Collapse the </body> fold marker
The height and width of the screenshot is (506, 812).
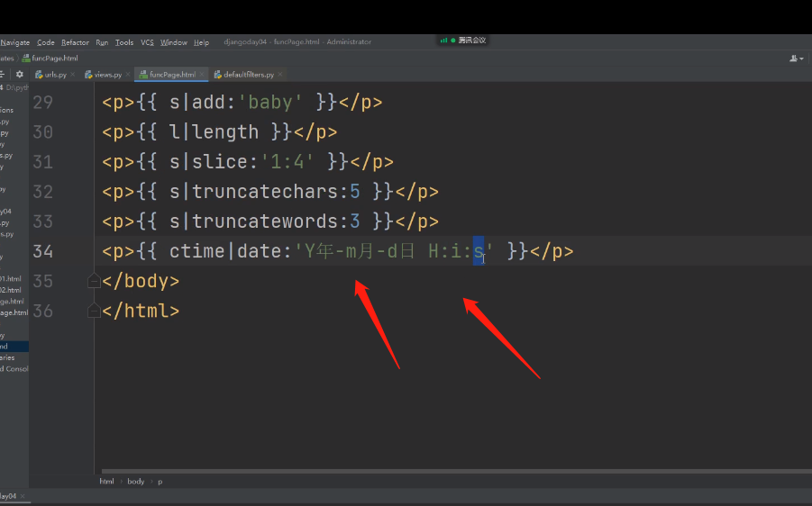[94, 281]
